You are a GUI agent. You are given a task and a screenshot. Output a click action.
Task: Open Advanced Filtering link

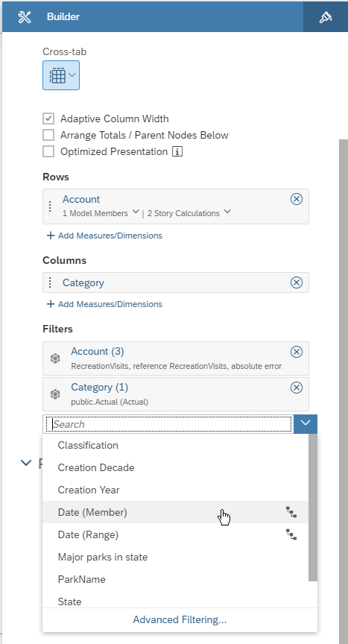coord(180,619)
